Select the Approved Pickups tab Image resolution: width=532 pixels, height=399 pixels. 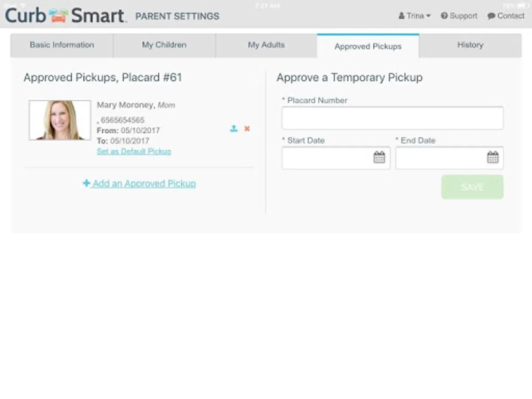click(368, 46)
